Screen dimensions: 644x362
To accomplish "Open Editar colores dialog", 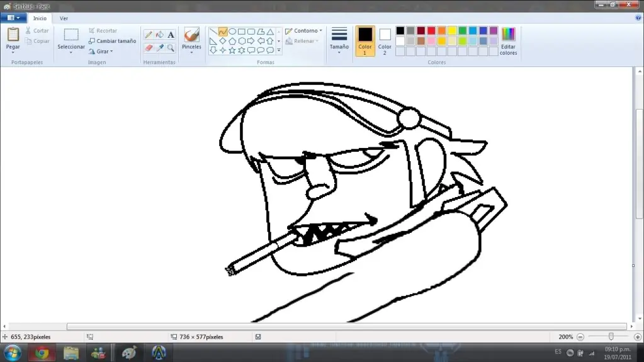I will pyautogui.click(x=508, y=41).
